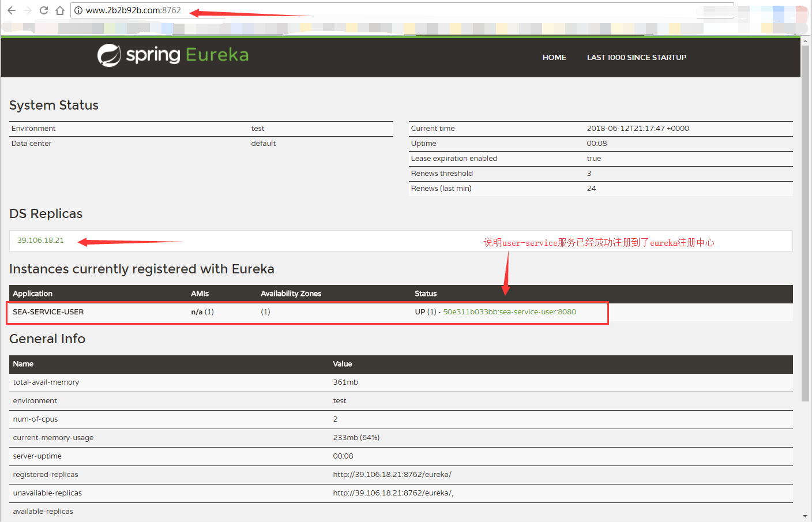
Task: Focus the address bar showing www.2b2b92b.com:8762
Action: (x=401, y=10)
